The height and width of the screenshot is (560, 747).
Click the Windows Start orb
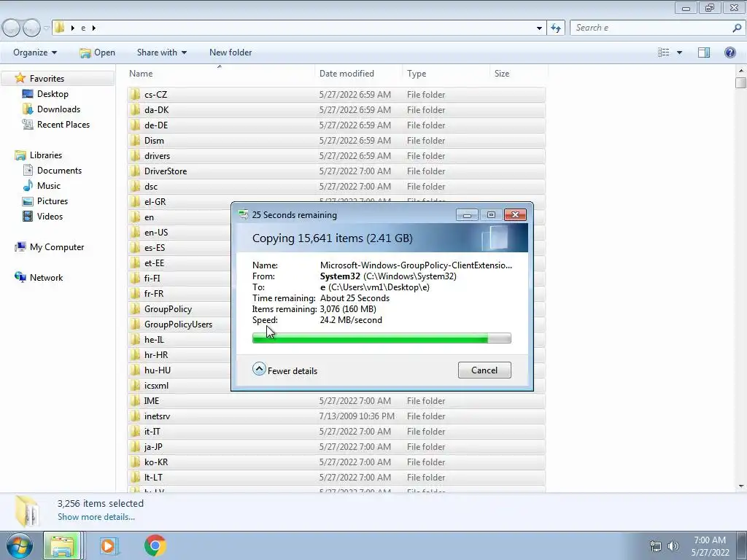[x=20, y=545]
